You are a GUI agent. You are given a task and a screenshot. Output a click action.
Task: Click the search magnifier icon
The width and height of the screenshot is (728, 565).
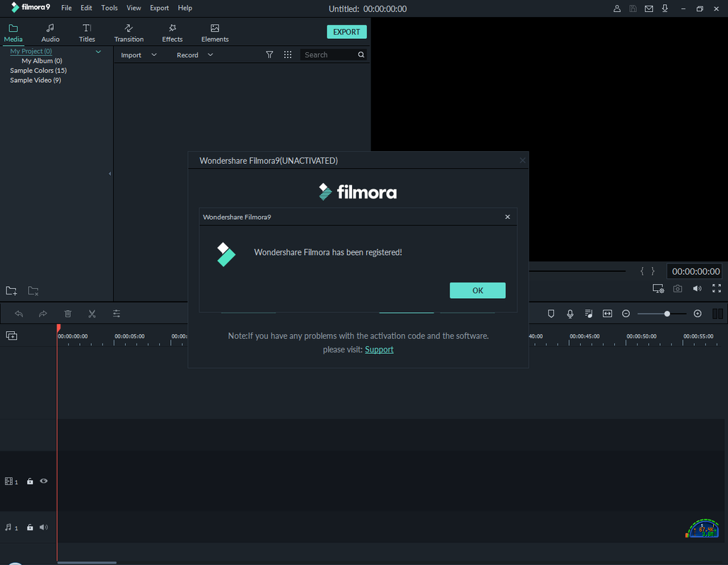(x=360, y=55)
